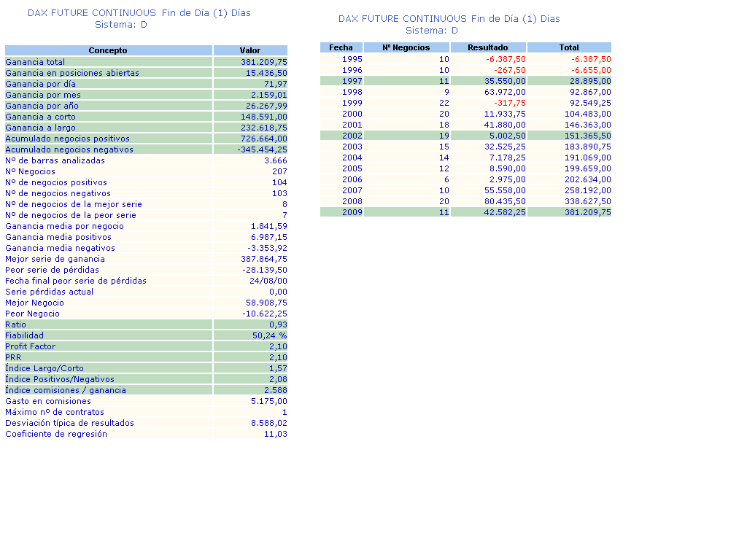
Task: Select Máximo nº de contratos label
Action: pos(55,413)
